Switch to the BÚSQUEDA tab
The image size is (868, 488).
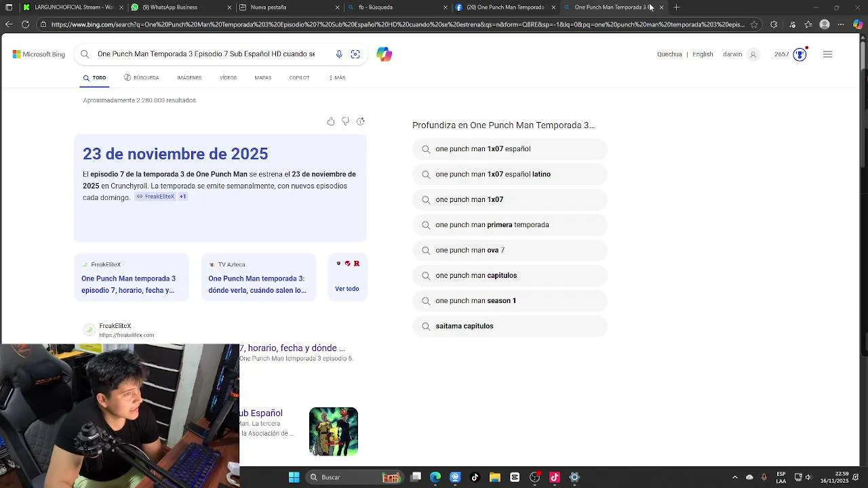point(142,78)
